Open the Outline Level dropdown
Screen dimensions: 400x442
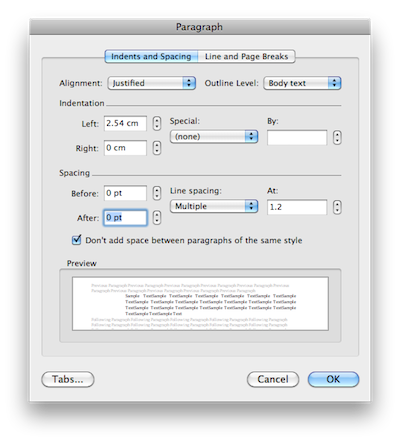click(x=302, y=83)
